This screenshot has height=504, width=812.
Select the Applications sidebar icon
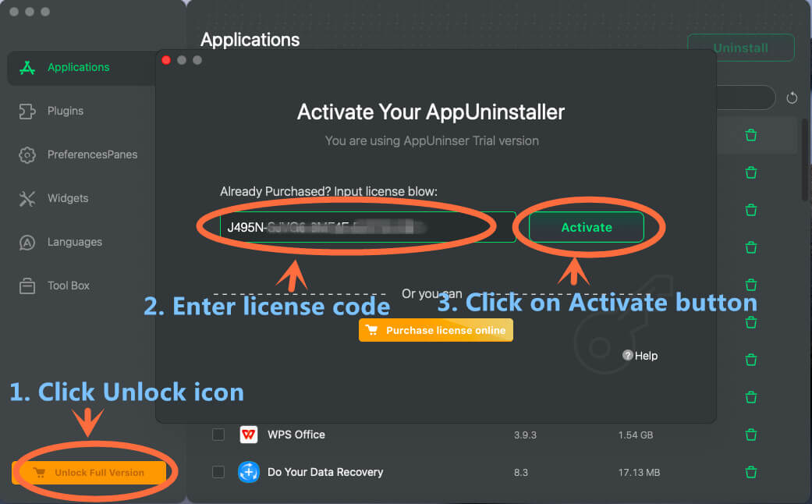(27, 67)
